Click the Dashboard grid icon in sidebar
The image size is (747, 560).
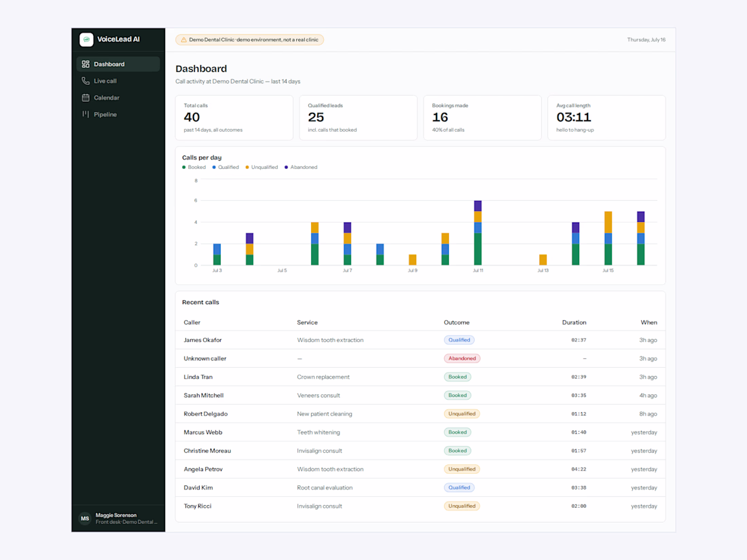click(x=86, y=64)
